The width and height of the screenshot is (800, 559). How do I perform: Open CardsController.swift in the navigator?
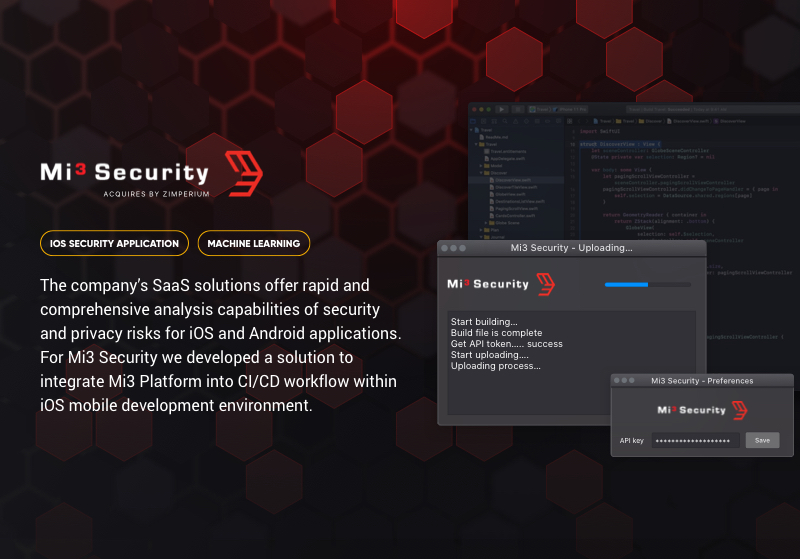(x=512, y=216)
